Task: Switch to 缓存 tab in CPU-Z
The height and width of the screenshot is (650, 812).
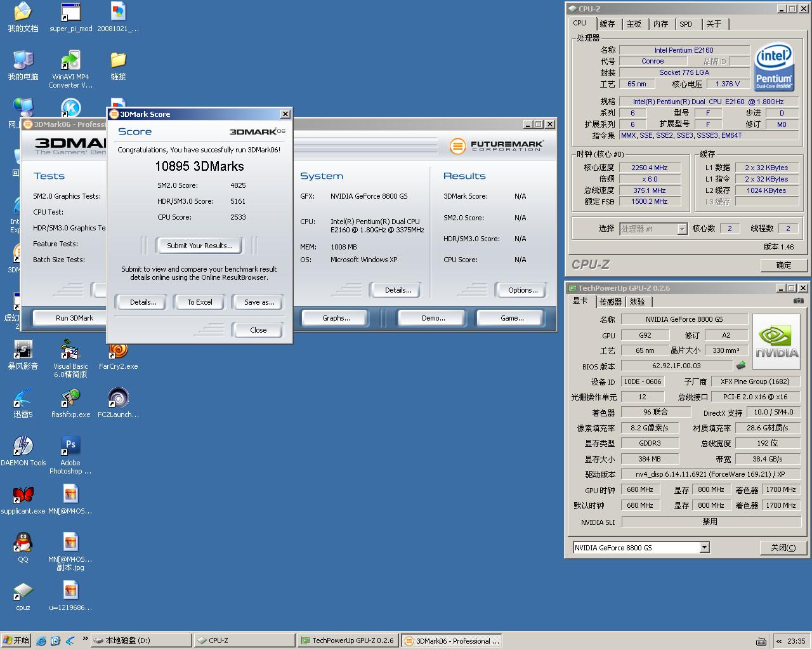Action: coord(607,24)
